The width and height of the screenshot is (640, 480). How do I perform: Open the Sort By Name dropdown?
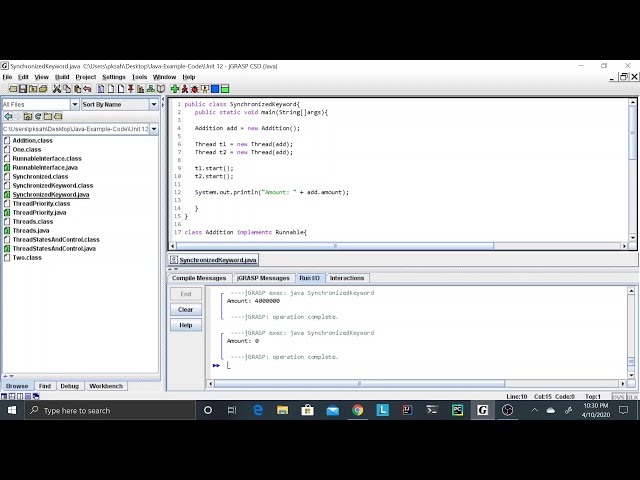(x=154, y=104)
